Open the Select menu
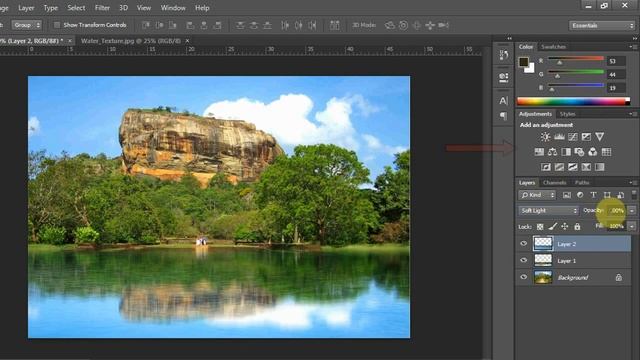The height and width of the screenshot is (360, 640). (x=76, y=8)
